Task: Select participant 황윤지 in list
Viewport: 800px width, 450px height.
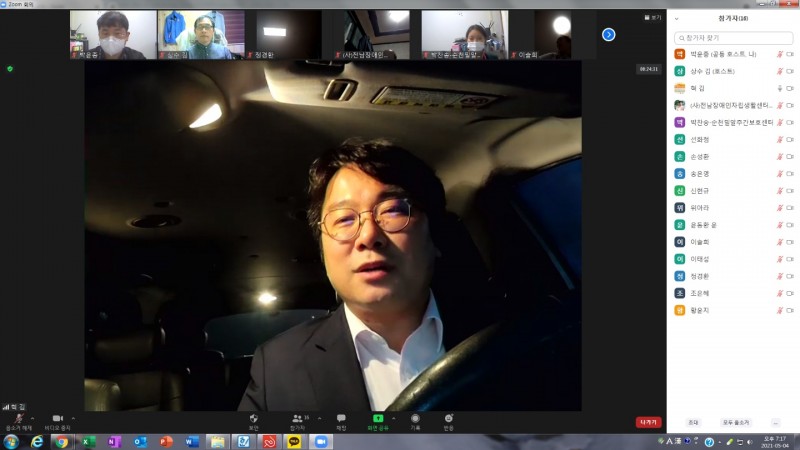Action: (733, 310)
